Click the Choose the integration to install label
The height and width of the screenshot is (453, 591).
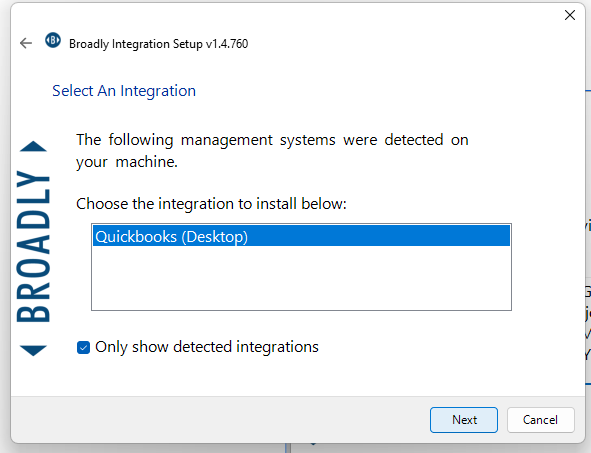211,204
